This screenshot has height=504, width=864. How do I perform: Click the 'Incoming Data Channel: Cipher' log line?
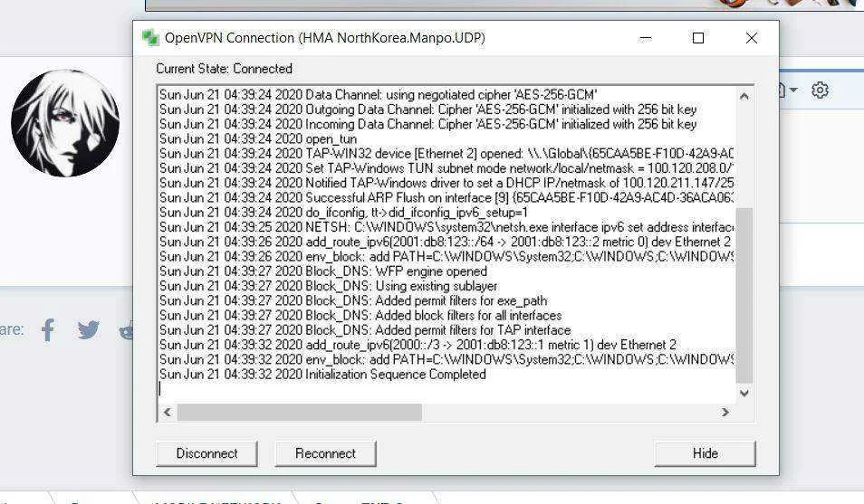pyautogui.click(x=428, y=124)
